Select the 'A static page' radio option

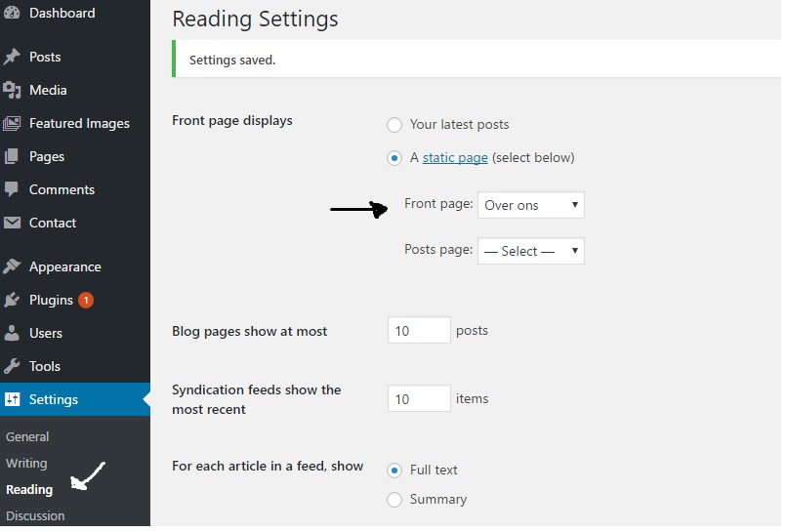pyautogui.click(x=394, y=158)
